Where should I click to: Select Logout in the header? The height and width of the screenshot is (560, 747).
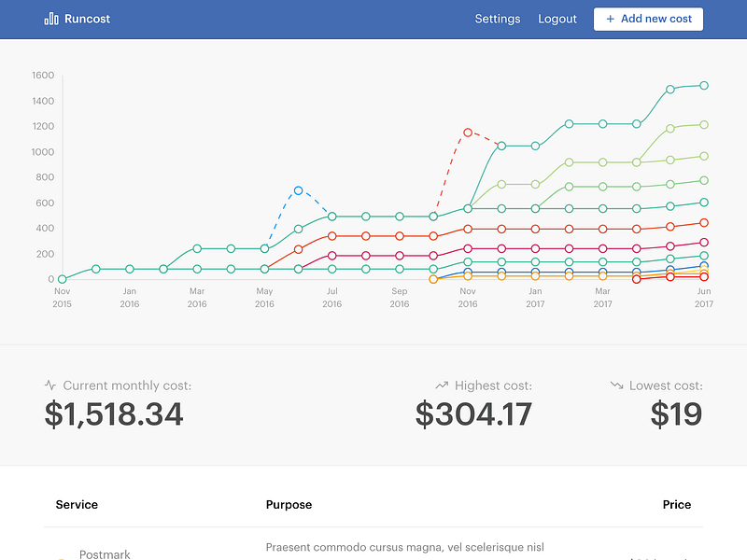click(557, 19)
